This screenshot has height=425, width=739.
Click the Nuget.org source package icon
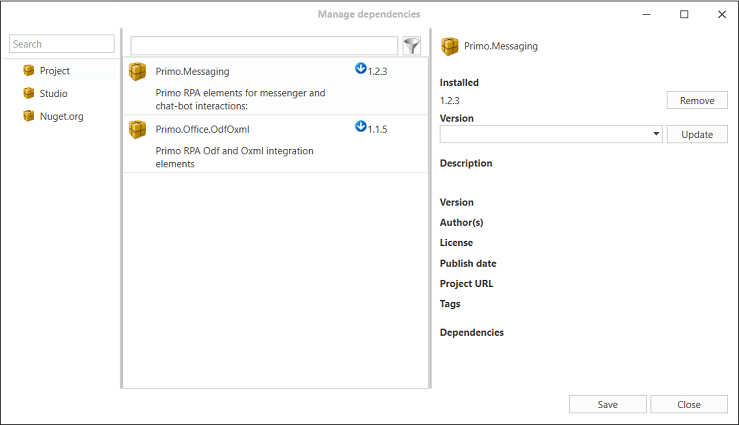point(29,116)
